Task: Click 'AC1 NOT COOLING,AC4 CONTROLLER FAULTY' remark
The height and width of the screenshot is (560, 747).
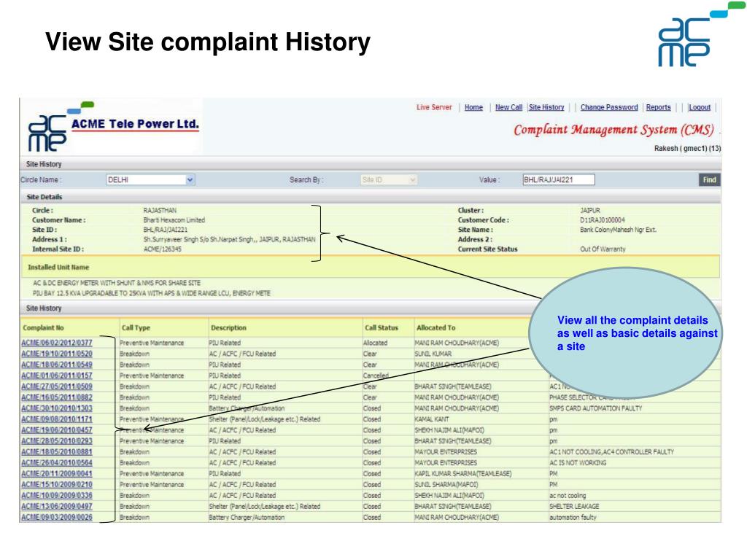Action: (612, 452)
